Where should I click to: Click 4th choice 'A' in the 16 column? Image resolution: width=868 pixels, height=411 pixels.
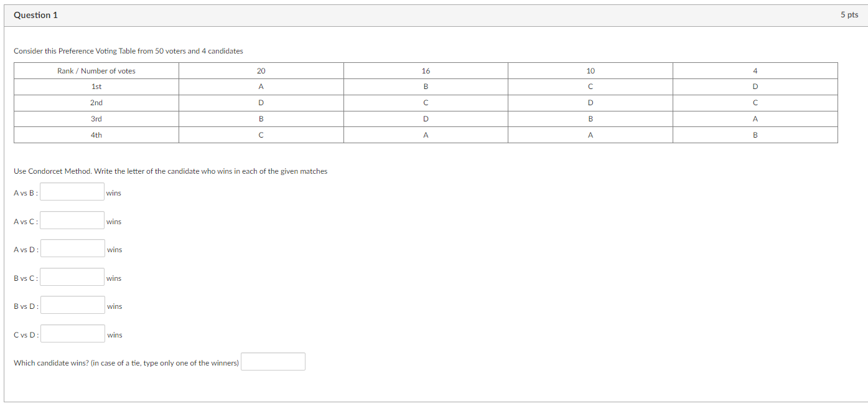pyautogui.click(x=426, y=135)
